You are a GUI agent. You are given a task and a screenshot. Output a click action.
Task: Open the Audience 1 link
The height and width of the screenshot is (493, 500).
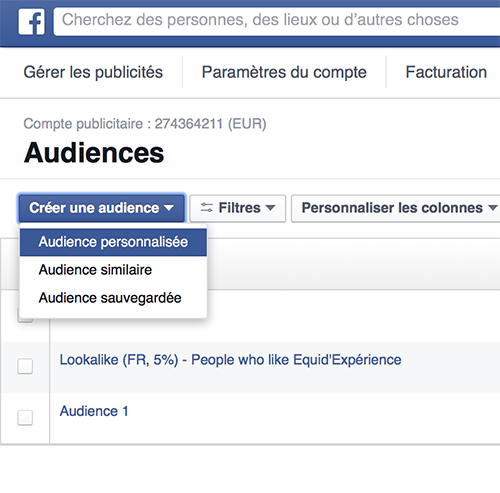tap(94, 411)
